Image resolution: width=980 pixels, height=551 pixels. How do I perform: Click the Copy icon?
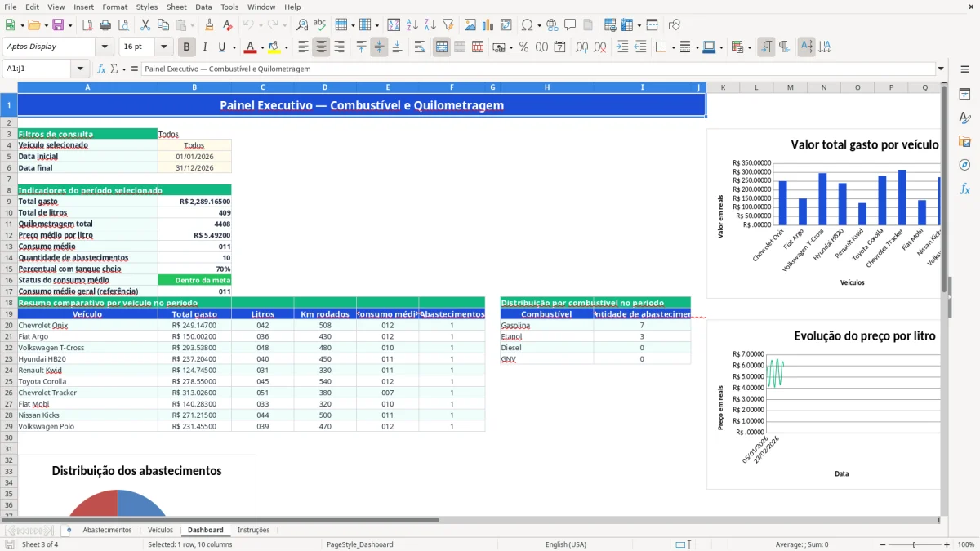click(163, 25)
